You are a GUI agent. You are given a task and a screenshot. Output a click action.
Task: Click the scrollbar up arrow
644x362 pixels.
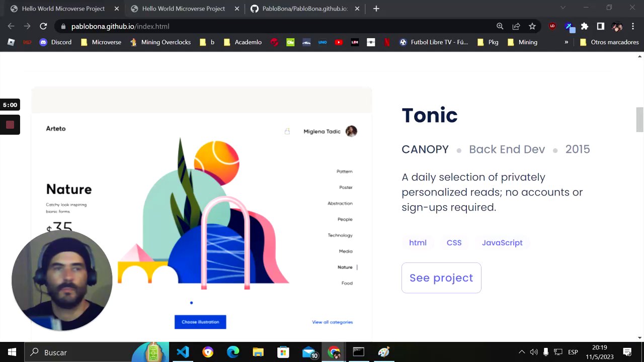(x=639, y=56)
